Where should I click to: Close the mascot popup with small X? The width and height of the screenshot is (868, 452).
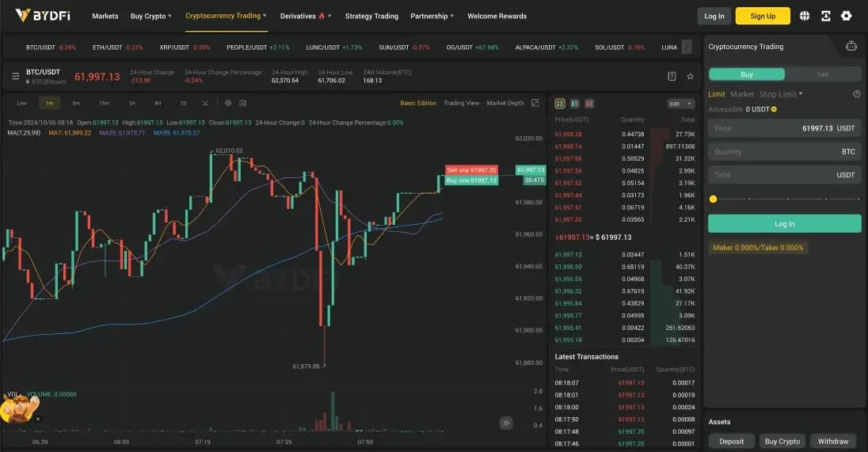[38, 419]
